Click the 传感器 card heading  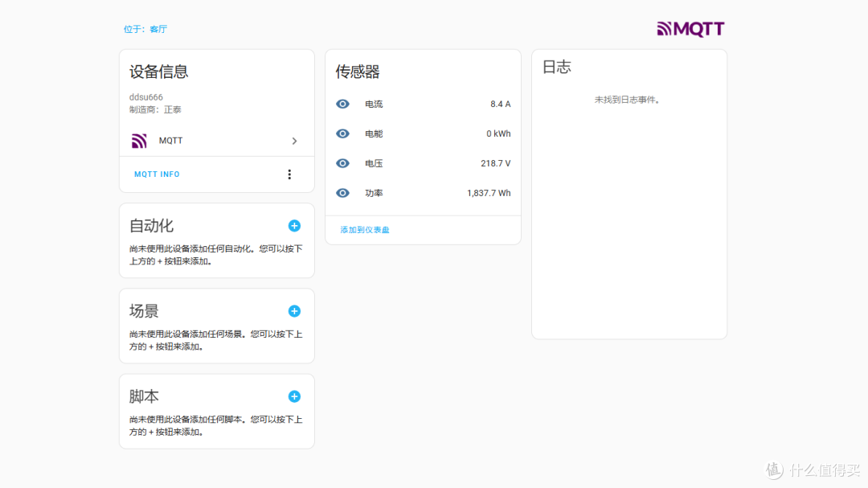358,72
